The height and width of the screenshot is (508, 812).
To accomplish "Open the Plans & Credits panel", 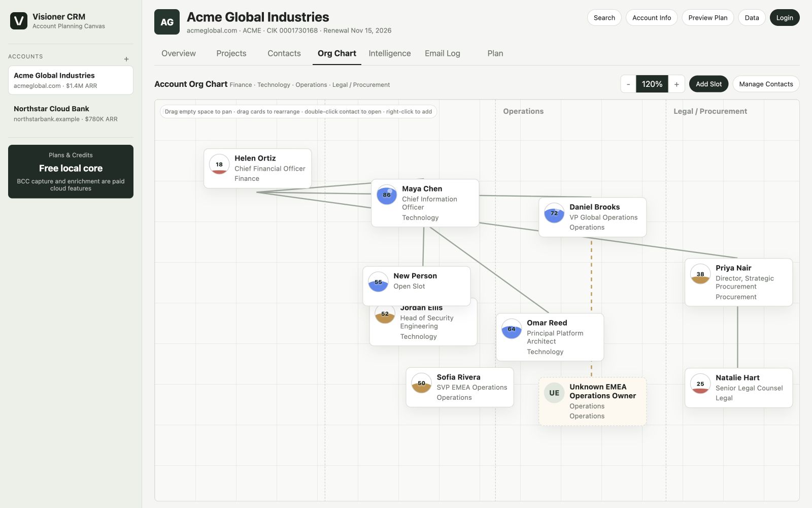I will coord(71,172).
